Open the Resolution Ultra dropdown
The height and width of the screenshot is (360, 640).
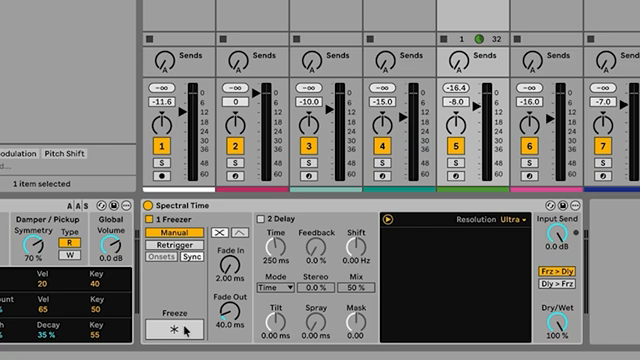click(x=513, y=220)
